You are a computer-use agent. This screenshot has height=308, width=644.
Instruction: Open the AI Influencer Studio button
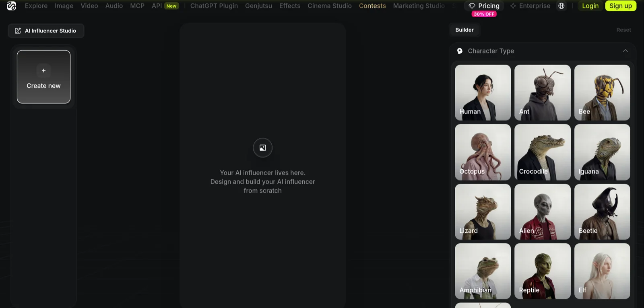46,31
